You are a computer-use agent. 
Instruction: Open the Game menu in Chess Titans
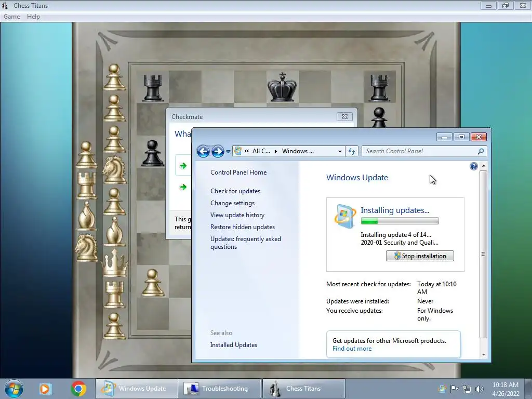11,17
